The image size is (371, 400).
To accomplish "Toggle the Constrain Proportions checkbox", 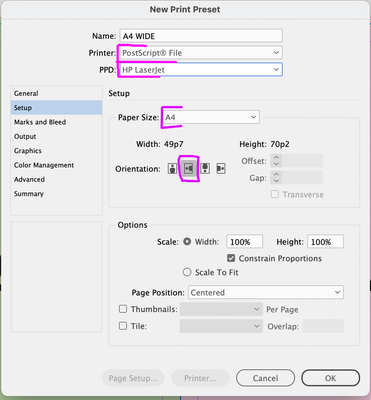I will [x=231, y=258].
